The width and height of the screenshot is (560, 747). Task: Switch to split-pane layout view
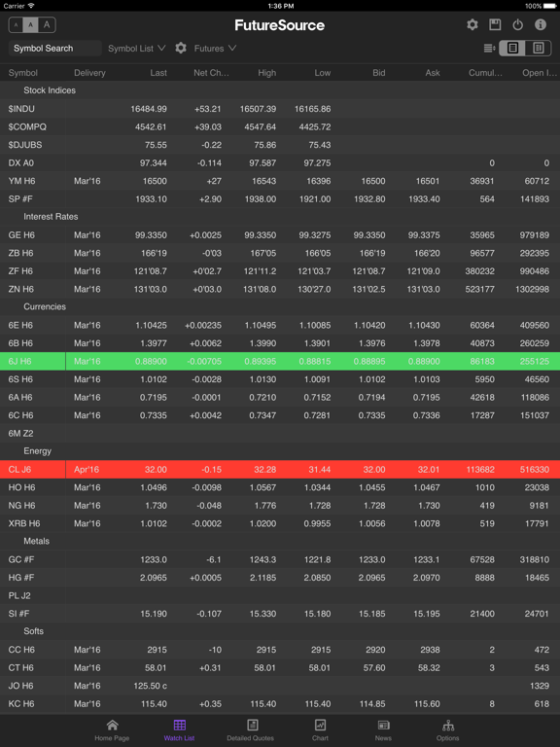[538, 48]
